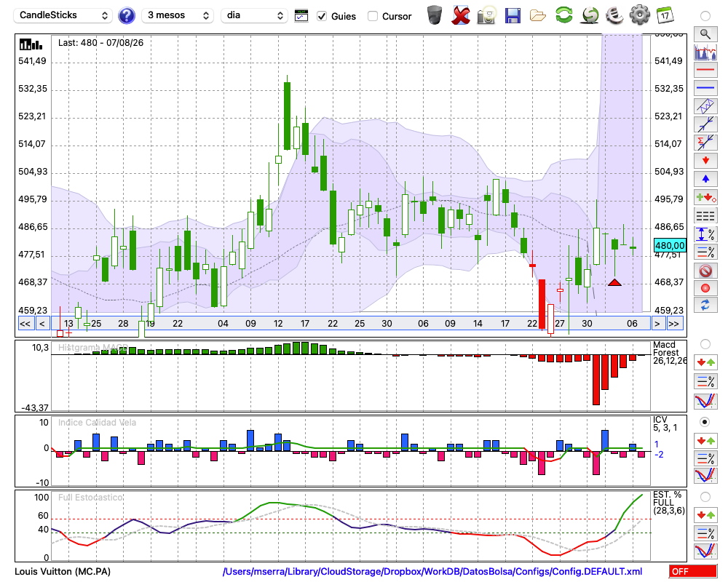Click the blue question mark help button

[126, 16]
